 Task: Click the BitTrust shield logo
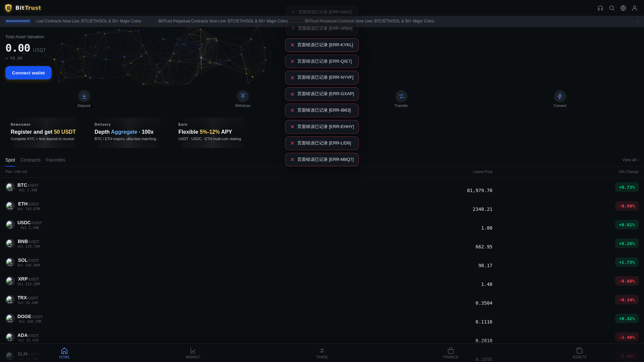click(x=8, y=8)
